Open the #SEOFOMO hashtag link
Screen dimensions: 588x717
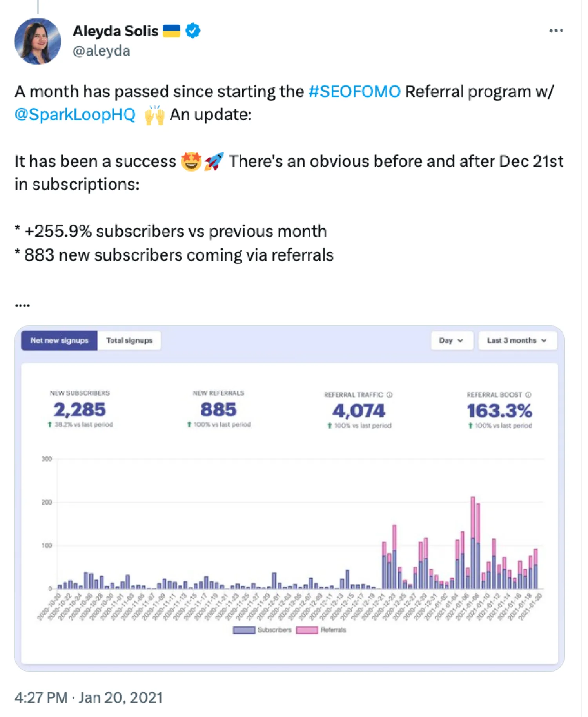pyautogui.click(x=354, y=92)
